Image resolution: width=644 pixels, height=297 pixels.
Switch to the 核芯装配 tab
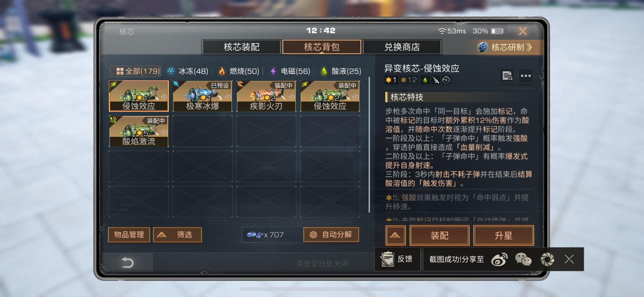[241, 47]
